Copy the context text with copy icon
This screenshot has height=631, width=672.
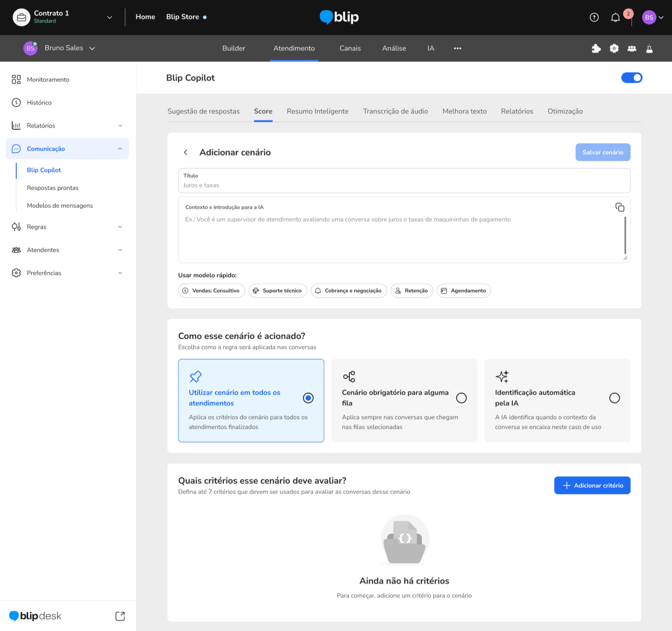point(620,207)
